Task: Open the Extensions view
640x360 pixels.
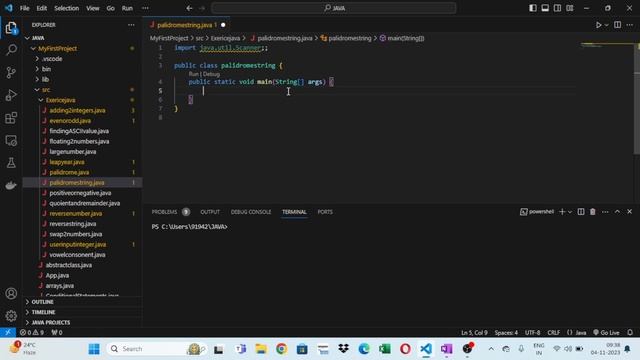Action: coord(11,118)
